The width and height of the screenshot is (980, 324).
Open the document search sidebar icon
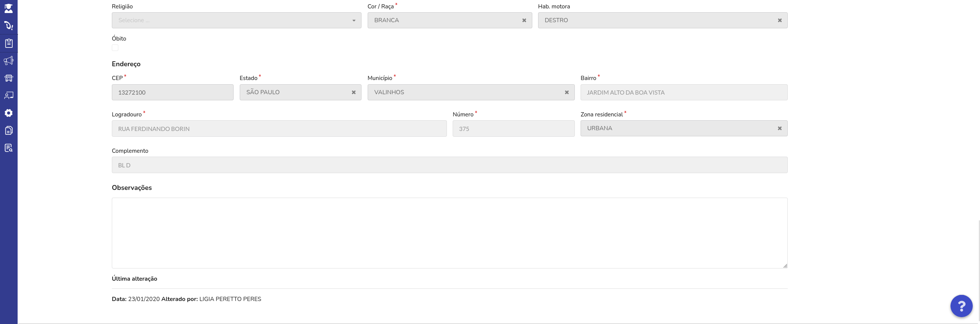click(8, 148)
